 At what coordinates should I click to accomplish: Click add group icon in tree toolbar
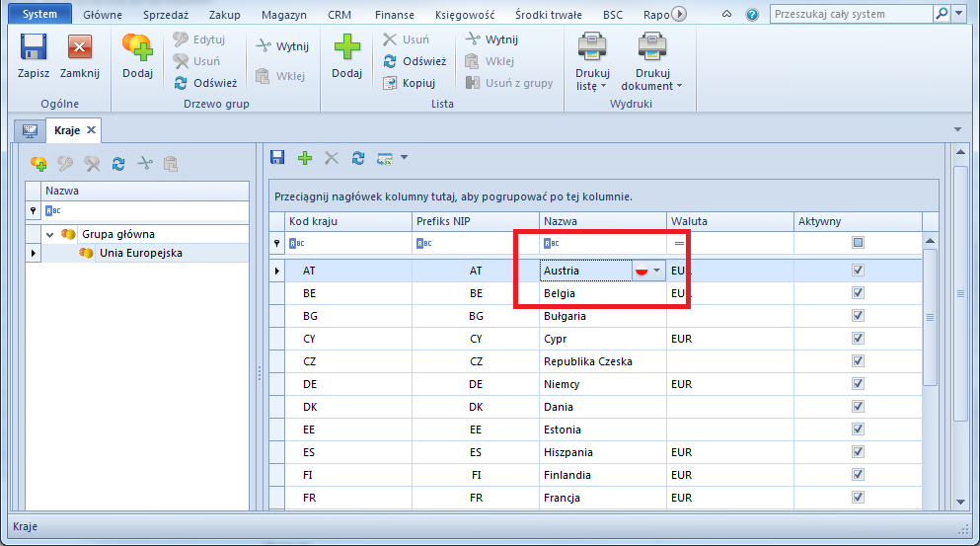coord(38,164)
